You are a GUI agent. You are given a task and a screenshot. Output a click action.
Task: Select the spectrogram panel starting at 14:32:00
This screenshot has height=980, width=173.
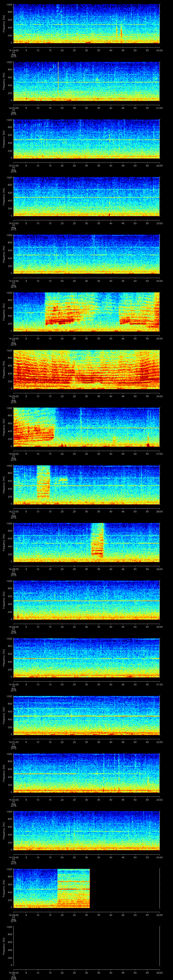pos(86,773)
